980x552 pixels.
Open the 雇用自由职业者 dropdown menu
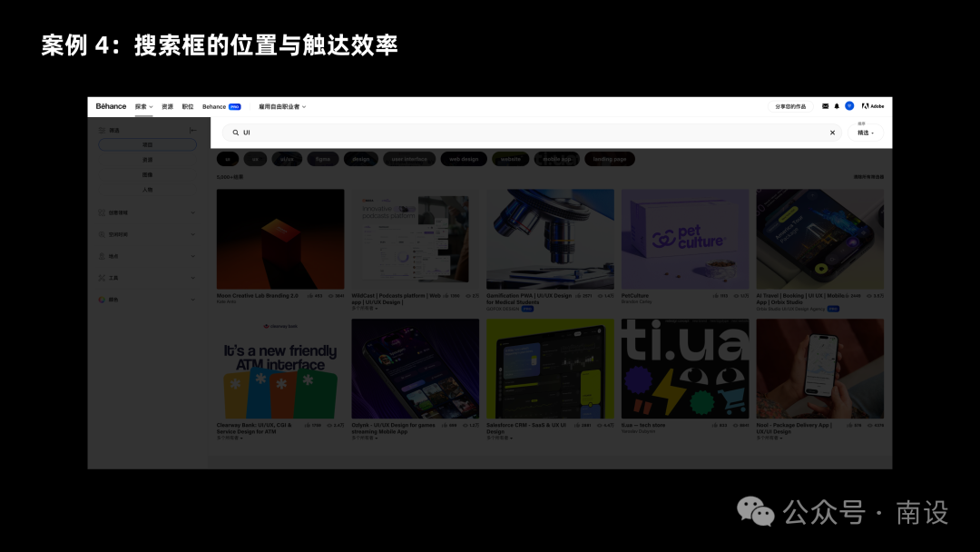(x=282, y=107)
